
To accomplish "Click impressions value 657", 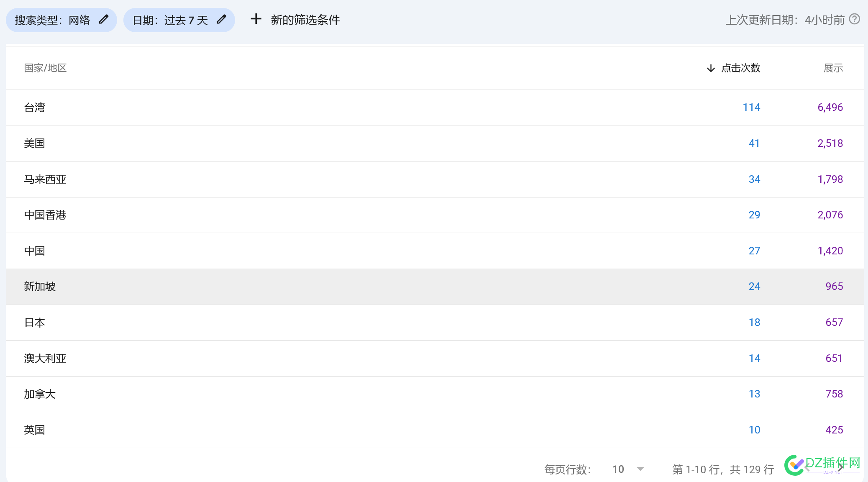I will point(834,323).
